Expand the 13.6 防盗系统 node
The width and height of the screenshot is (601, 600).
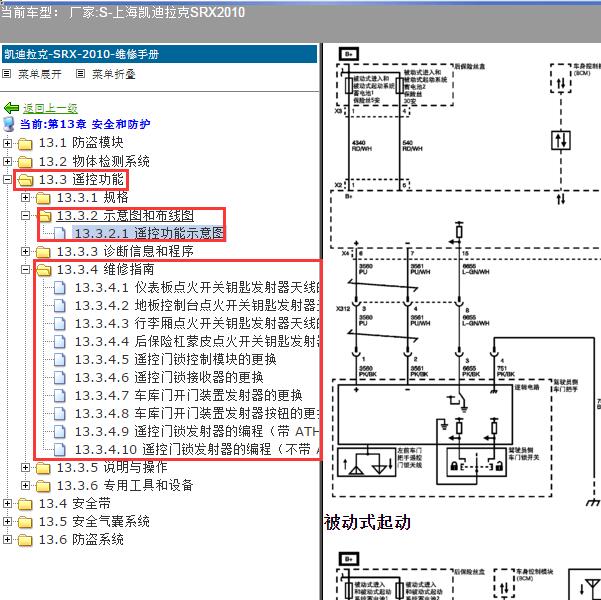coord(7,539)
